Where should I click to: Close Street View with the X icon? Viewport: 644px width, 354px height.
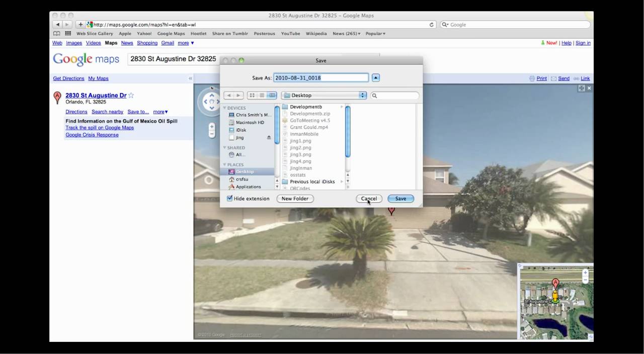click(589, 88)
